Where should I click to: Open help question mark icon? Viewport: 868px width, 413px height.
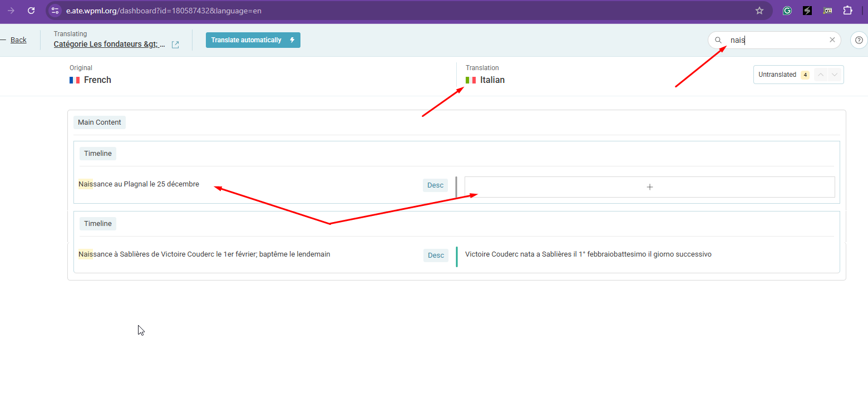tap(859, 40)
